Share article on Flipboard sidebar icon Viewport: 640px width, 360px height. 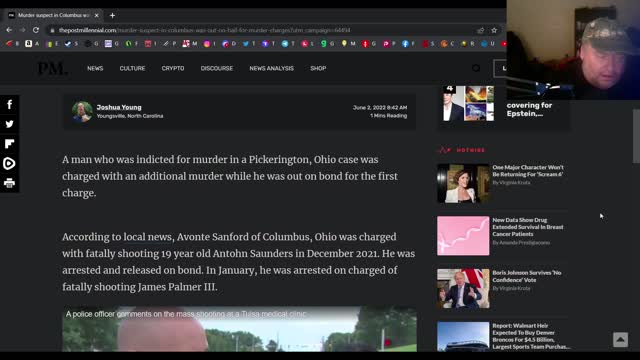pyautogui.click(x=9, y=144)
